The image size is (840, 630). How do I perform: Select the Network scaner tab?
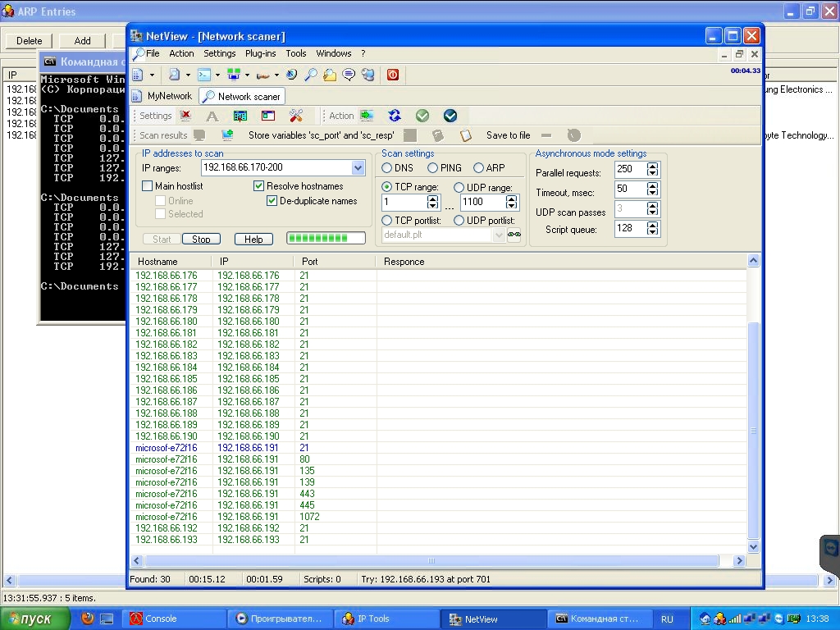[x=242, y=97]
